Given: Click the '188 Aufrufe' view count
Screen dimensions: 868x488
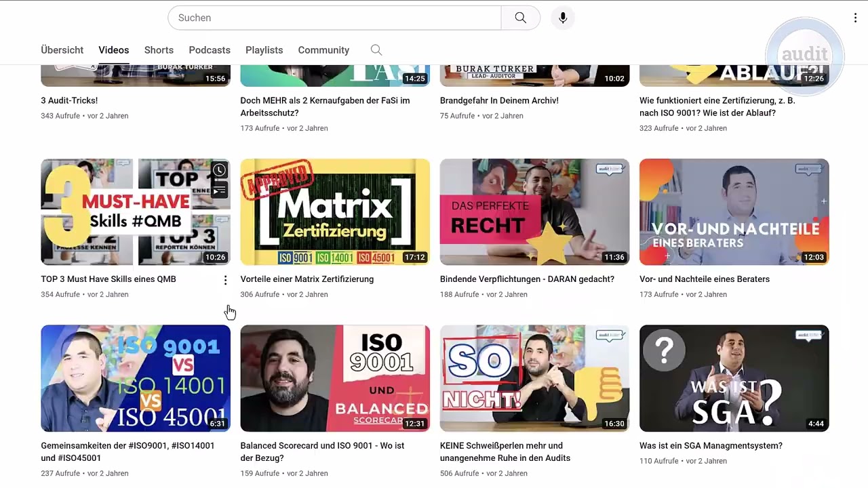Looking at the screenshot, I should [x=459, y=295].
